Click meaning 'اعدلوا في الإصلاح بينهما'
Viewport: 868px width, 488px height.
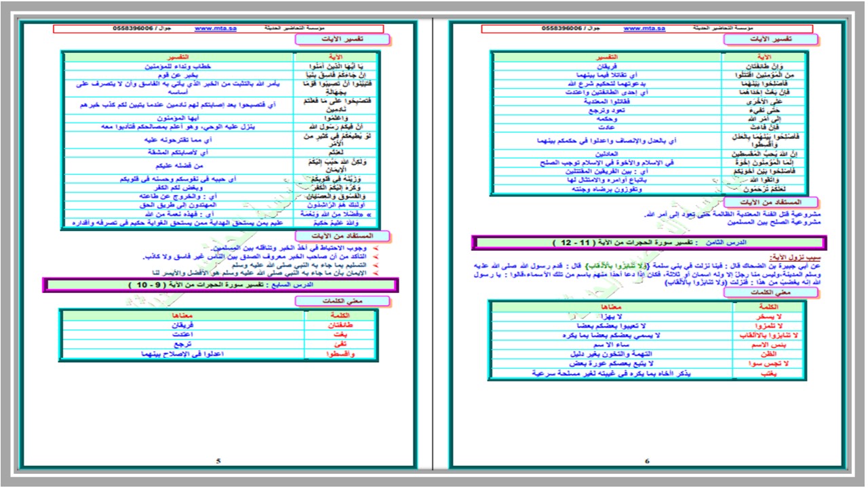coord(183,354)
